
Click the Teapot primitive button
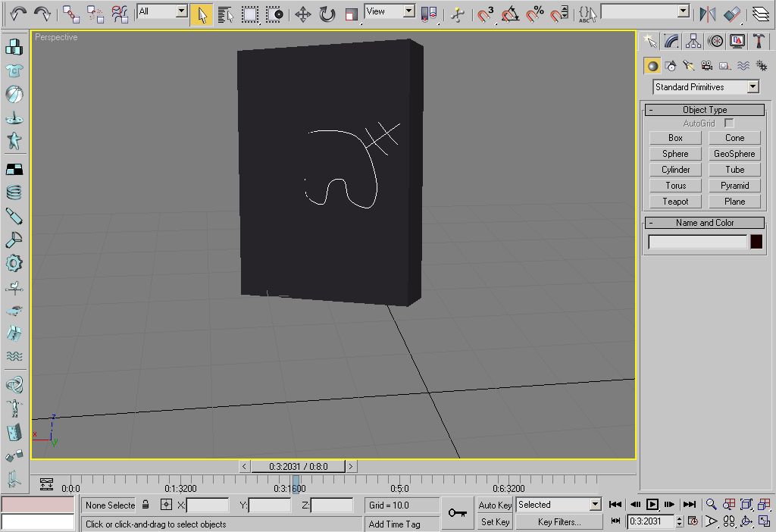click(675, 202)
